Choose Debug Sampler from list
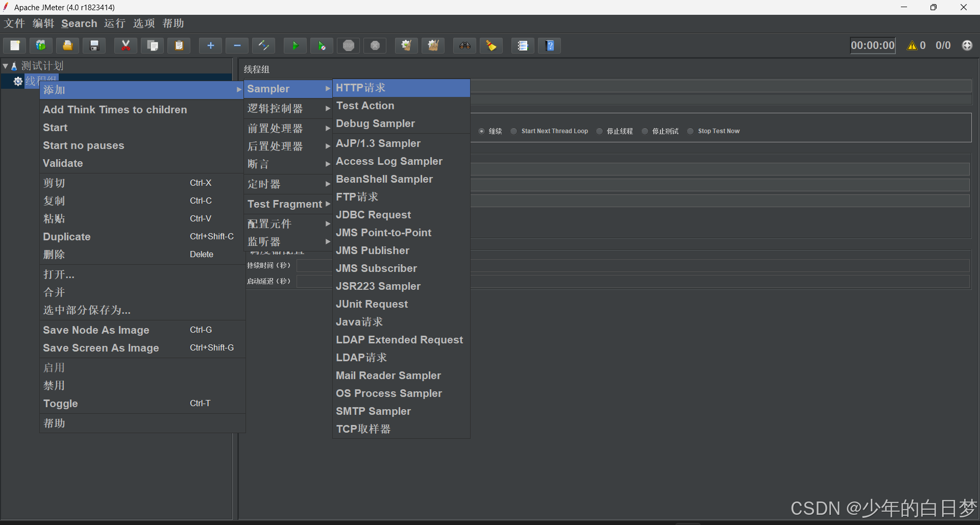 pos(401,123)
